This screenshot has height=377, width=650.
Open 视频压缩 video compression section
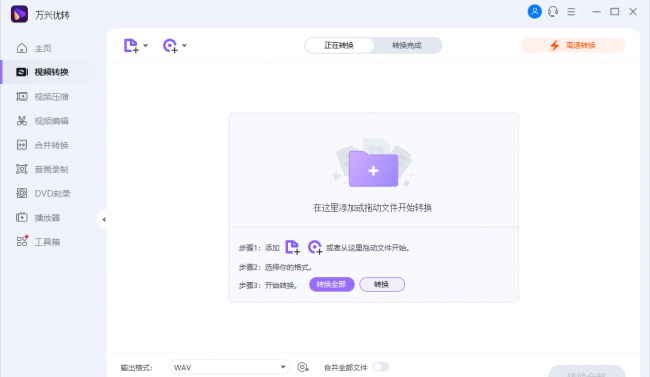coord(51,97)
